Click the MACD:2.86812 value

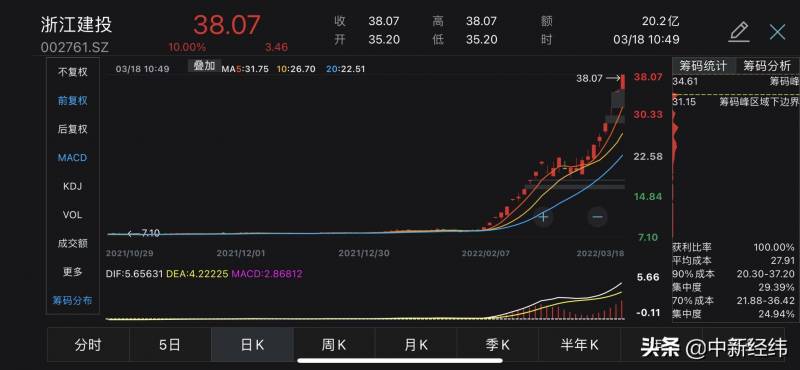point(267,274)
